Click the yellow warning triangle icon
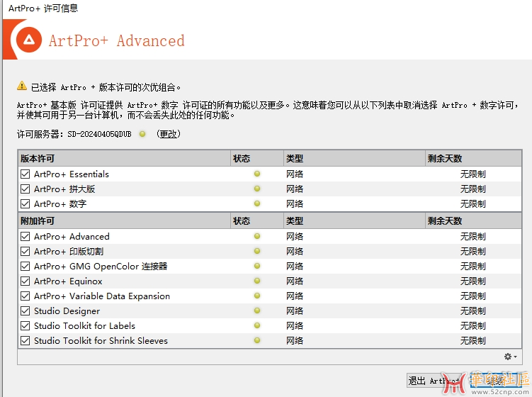This screenshot has height=397, width=532. [22, 86]
